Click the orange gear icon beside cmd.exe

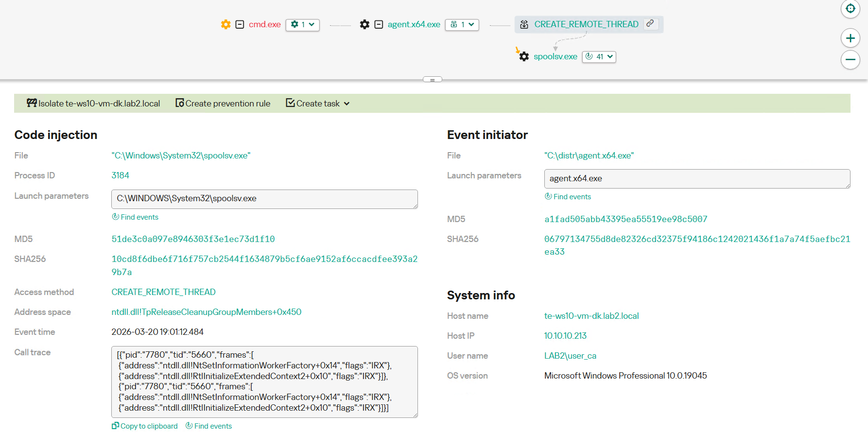(226, 24)
